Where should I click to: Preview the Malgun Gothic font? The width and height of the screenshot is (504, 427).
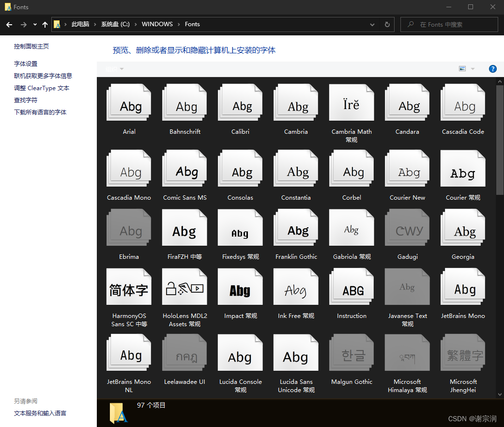[x=351, y=352]
